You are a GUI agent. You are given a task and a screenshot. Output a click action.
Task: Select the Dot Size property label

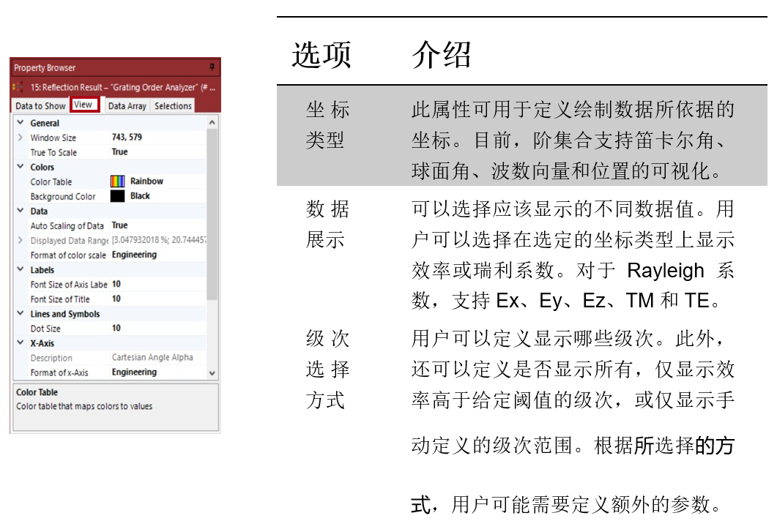(x=45, y=329)
